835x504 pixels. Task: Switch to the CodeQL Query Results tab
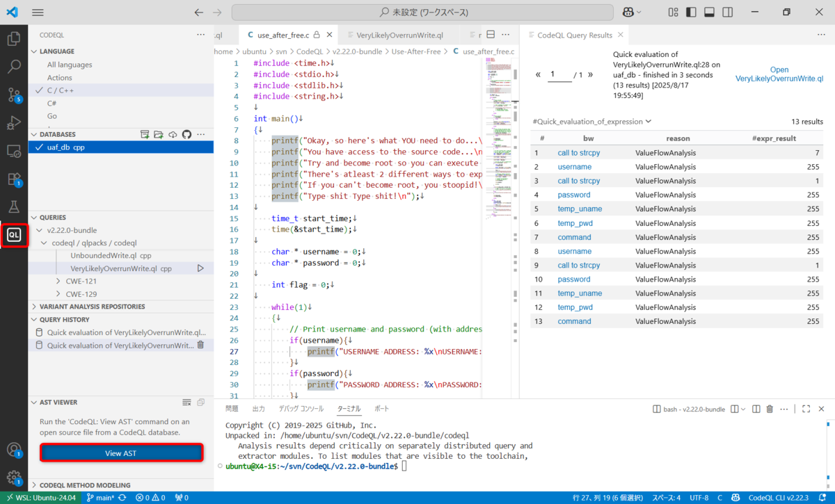[578, 34]
